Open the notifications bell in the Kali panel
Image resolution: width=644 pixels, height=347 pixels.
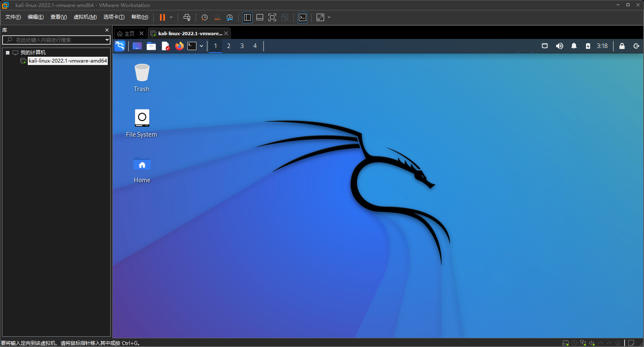coord(574,46)
